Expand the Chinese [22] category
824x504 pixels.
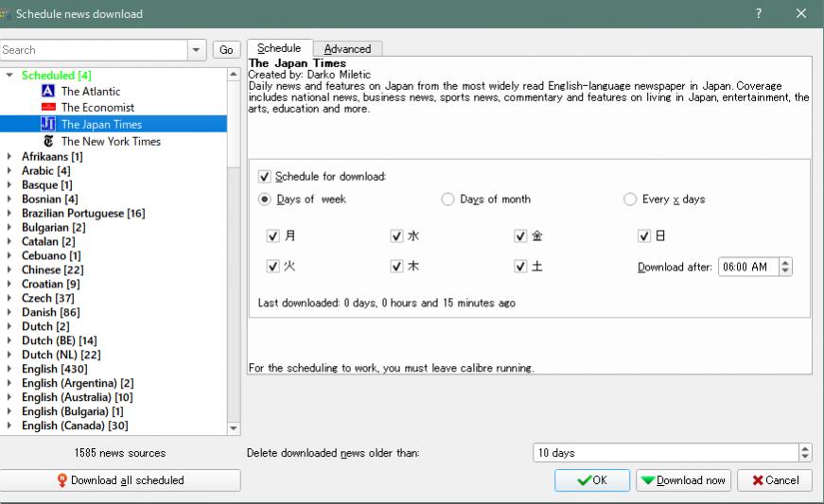coord(9,269)
